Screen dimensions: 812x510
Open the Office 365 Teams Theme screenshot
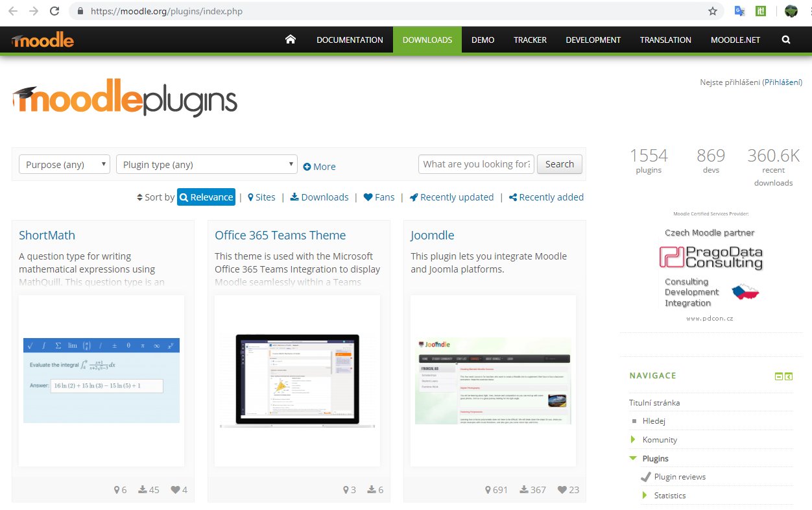297,381
